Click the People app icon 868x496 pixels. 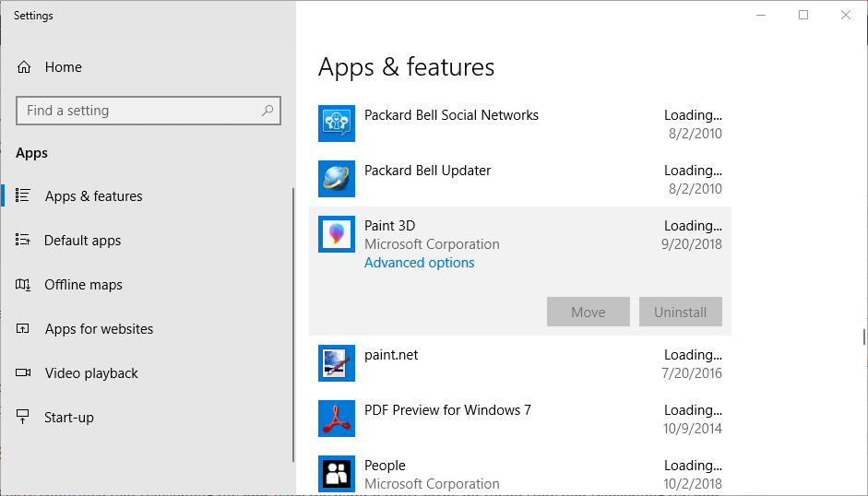pyautogui.click(x=336, y=474)
